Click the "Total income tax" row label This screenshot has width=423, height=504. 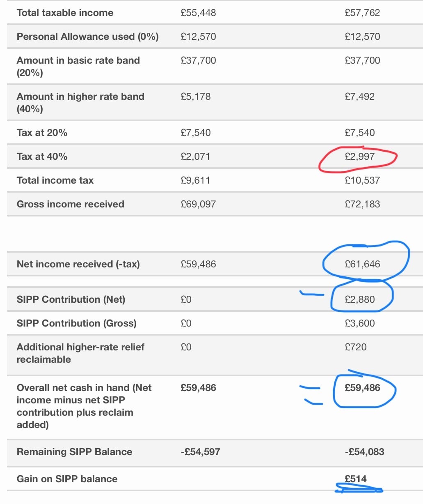[x=55, y=180]
